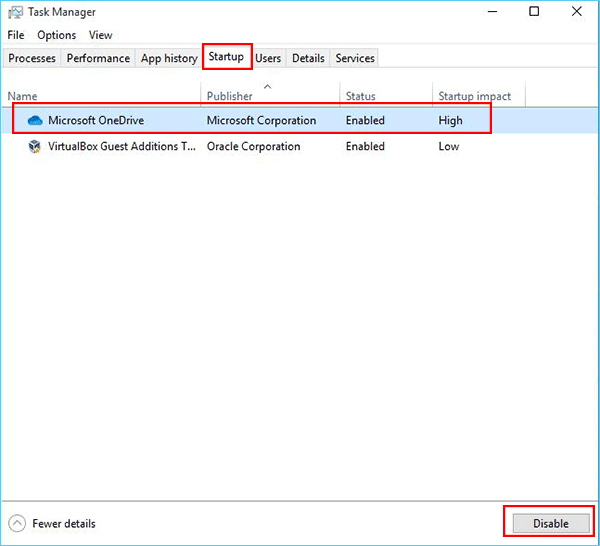600x546 pixels.
Task: Open the File menu
Action: click(16, 35)
